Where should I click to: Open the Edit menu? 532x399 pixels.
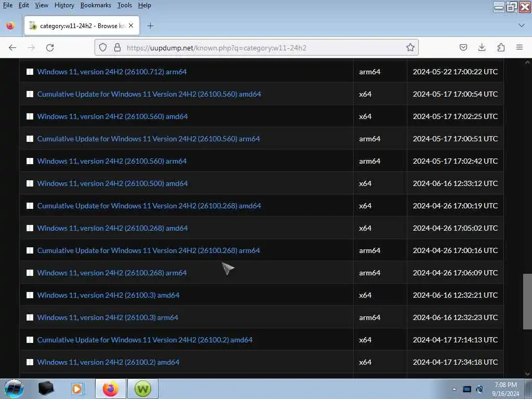coord(24,5)
